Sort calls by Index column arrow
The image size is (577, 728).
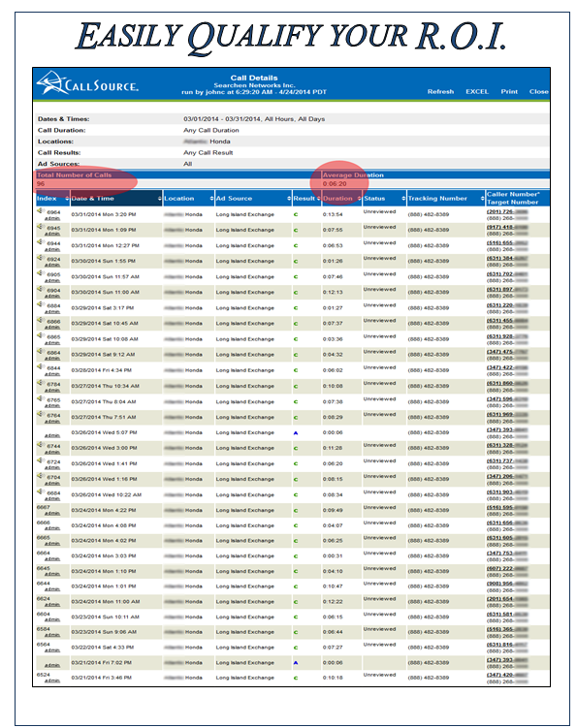pos(67,199)
